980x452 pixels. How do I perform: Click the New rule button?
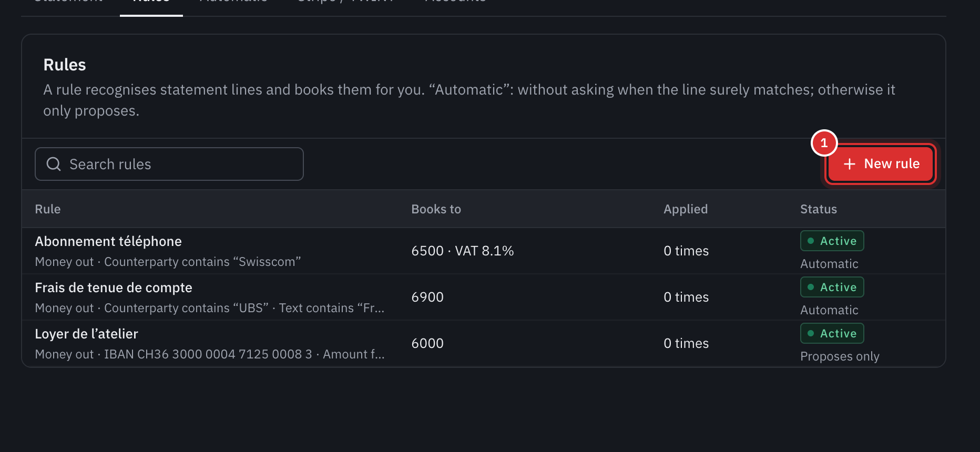[x=881, y=164]
